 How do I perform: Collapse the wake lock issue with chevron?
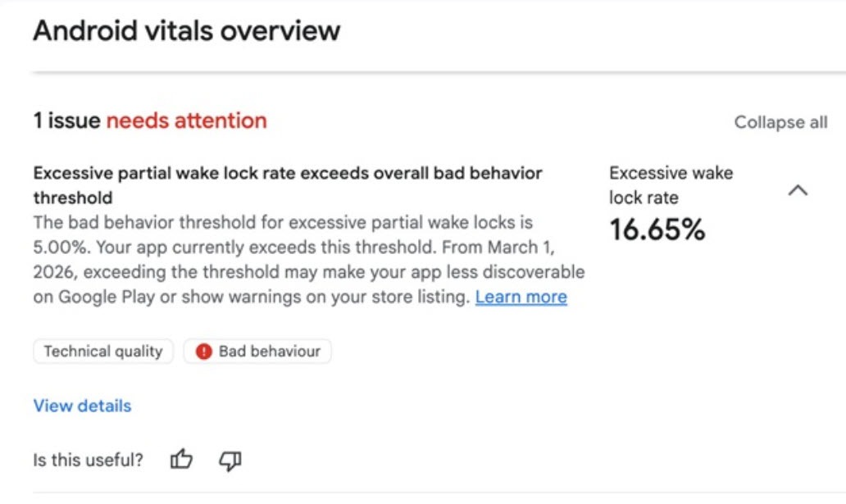(x=798, y=190)
